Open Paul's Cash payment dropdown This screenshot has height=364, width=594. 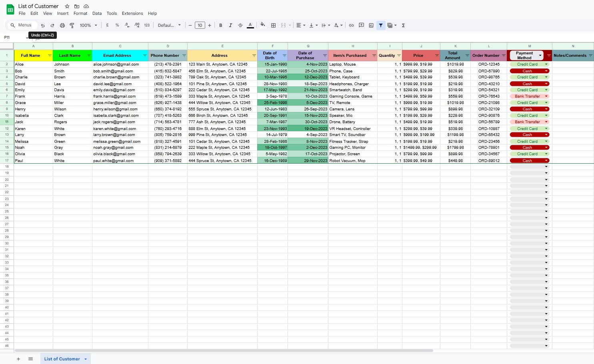(x=546, y=161)
